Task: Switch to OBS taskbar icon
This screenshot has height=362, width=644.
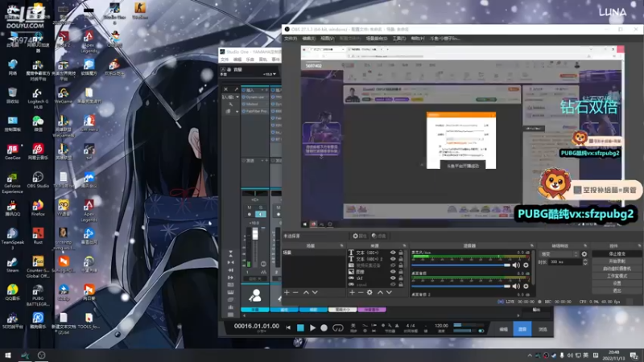Action: pos(42,355)
